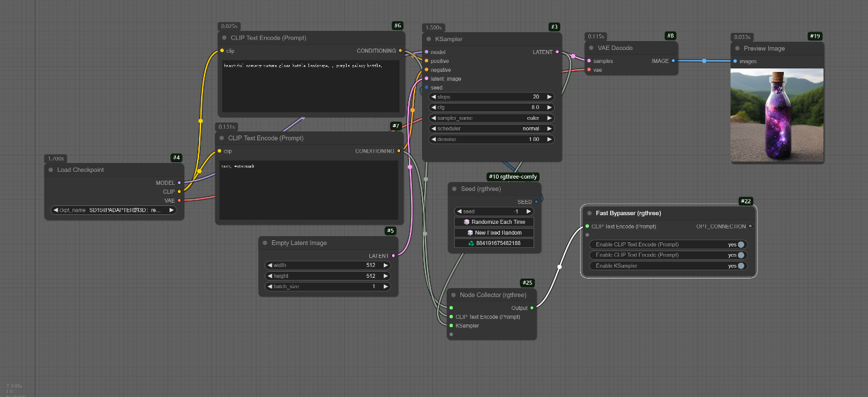This screenshot has height=397, width=868.
Task: Click the galaxy bottle preview image
Action: 776,115
